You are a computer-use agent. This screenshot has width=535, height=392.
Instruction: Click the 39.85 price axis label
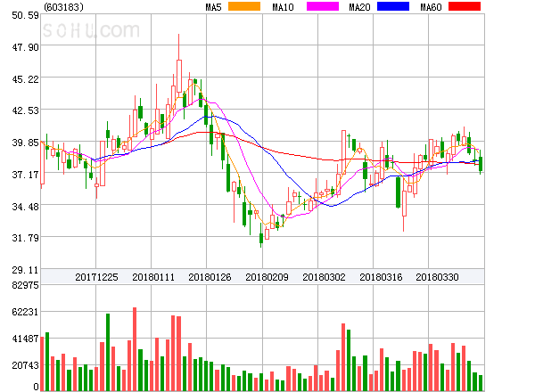coord(26,143)
